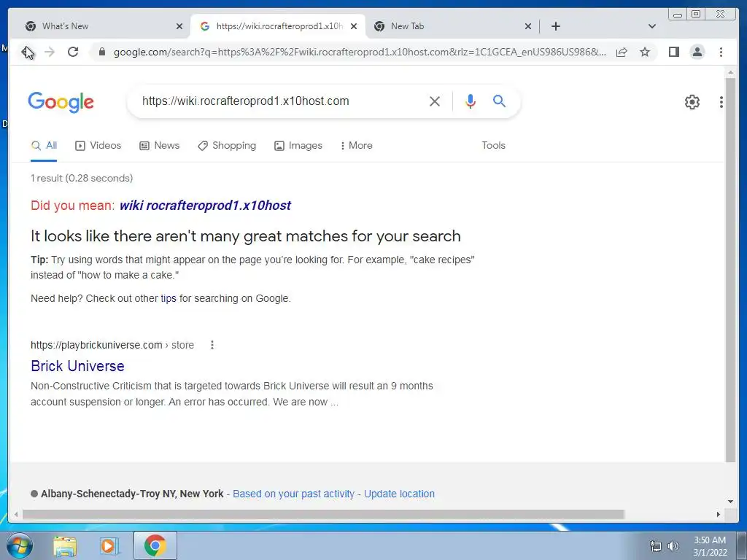This screenshot has width=747, height=560.
Task: Close the Google search results tab
Action: (x=354, y=26)
